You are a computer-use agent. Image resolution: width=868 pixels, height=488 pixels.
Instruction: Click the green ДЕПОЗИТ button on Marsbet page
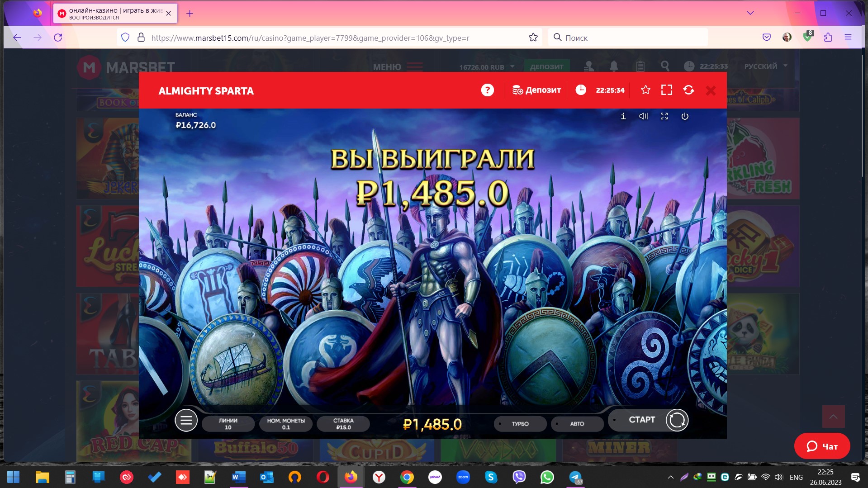click(x=547, y=67)
